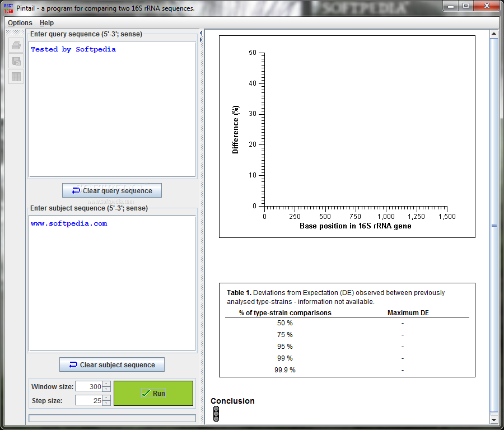Viewport: 504px width, 430px height.
Task: Click the Window size value field
Action: click(x=88, y=387)
